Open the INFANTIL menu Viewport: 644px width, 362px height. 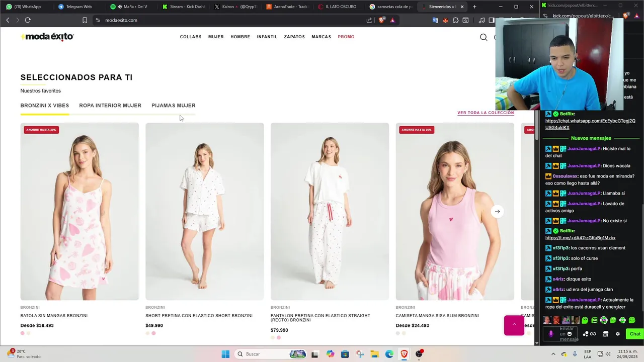coord(267,37)
